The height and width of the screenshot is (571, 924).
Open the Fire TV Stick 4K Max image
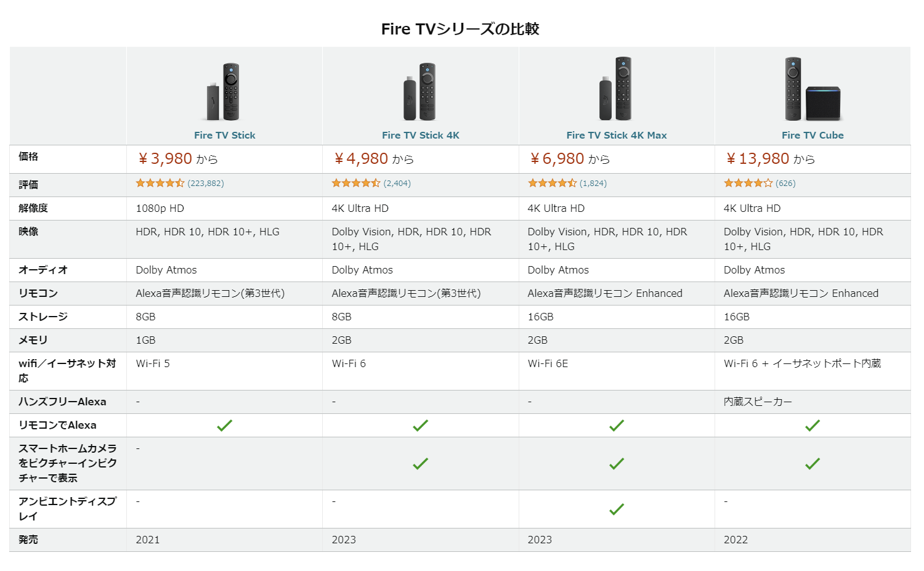point(616,89)
